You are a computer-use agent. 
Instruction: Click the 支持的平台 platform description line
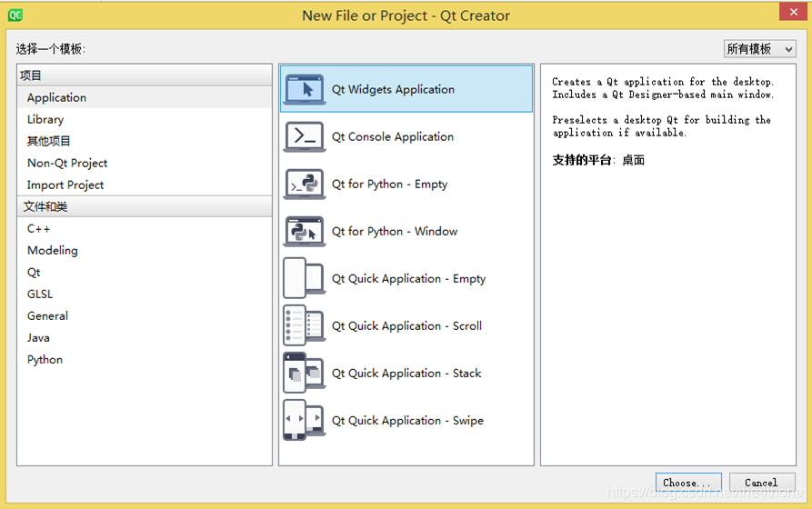click(x=598, y=160)
